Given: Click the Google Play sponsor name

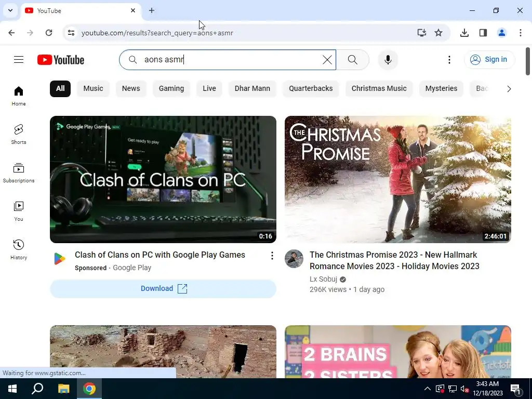Looking at the screenshot, I should point(132,268).
